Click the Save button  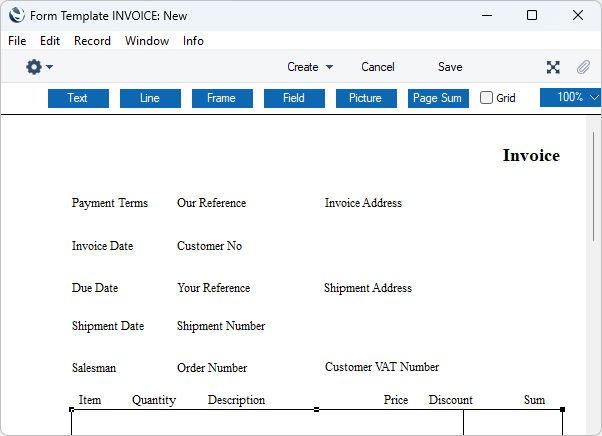[x=450, y=67]
